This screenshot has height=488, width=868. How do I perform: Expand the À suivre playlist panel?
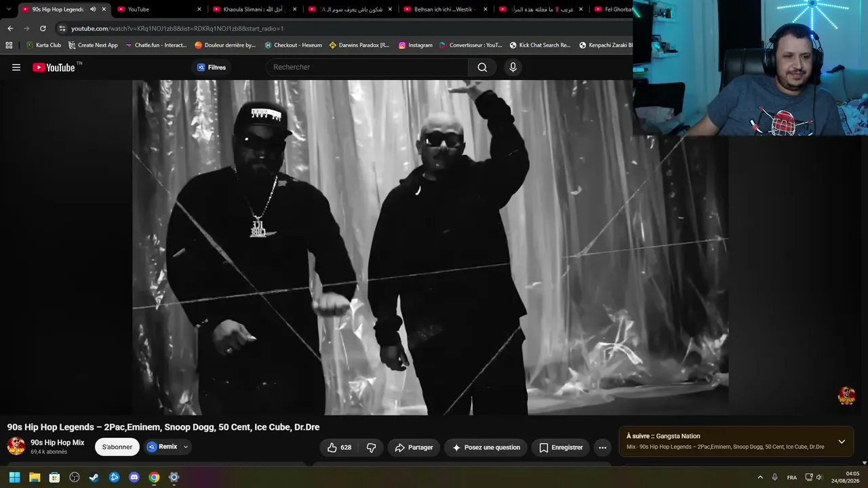pyautogui.click(x=842, y=441)
